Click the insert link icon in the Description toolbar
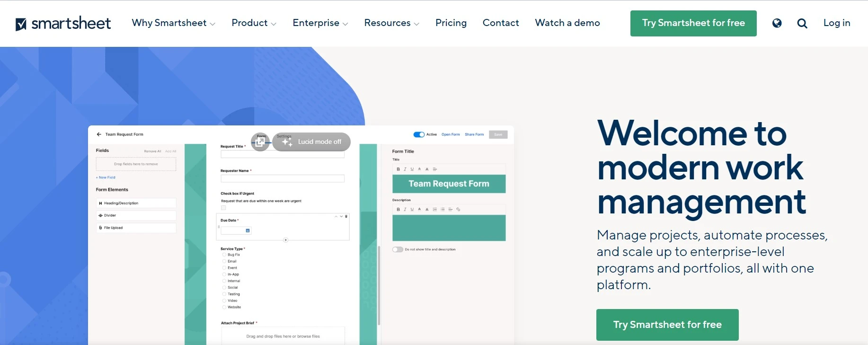This screenshot has height=345, width=868. (458, 209)
